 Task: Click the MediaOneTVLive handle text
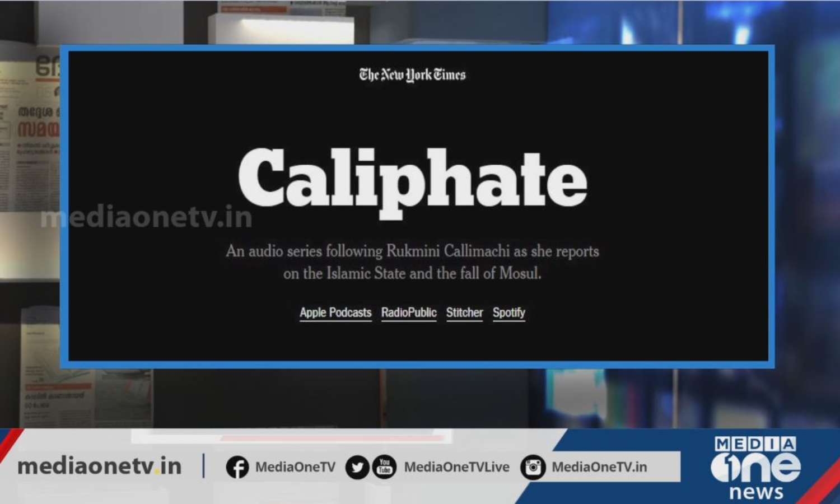tap(456, 467)
